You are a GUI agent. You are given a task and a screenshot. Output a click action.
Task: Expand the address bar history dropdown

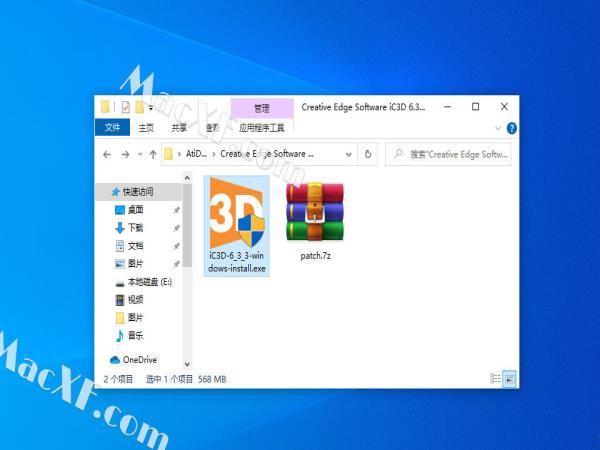click(x=349, y=155)
